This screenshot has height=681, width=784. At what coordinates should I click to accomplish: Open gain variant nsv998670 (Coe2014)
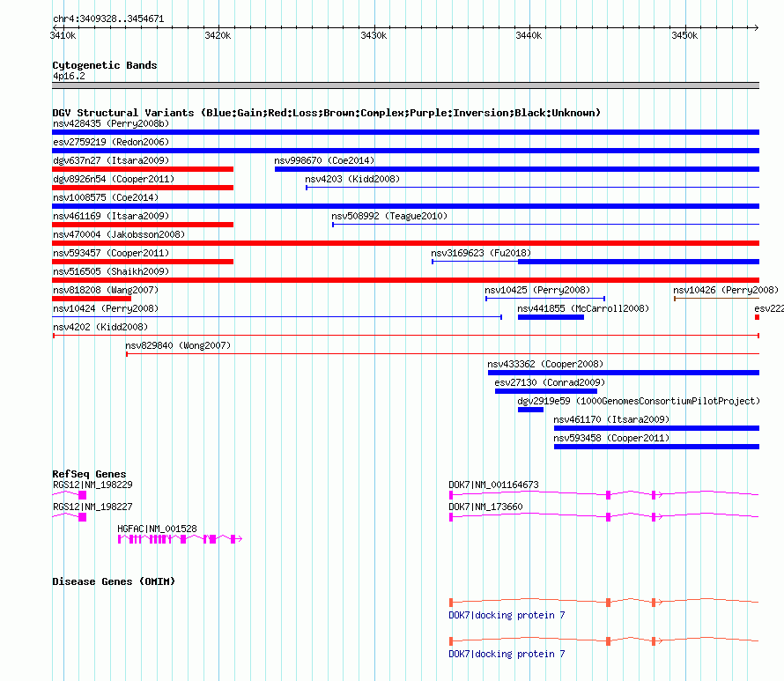tap(517, 169)
